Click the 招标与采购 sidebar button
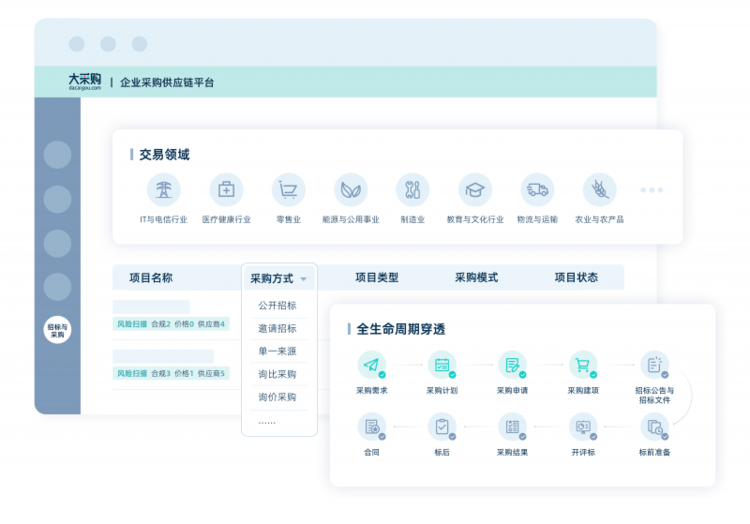This screenshot has height=524, width=750. 58,331
